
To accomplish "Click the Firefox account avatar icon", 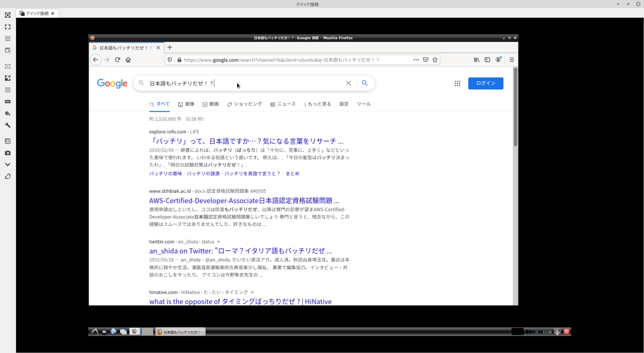I will pos(499,60).
